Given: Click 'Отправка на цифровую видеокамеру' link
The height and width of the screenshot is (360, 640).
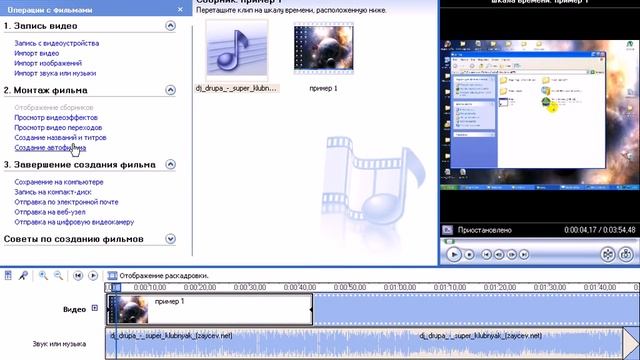Looking at the screenshot, I should tap(74, 222).
